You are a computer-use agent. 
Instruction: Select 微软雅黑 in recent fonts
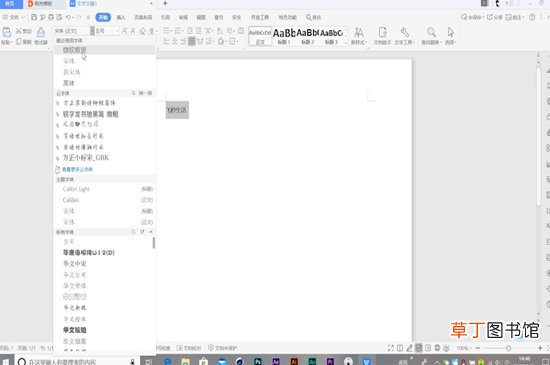[105, 50]
